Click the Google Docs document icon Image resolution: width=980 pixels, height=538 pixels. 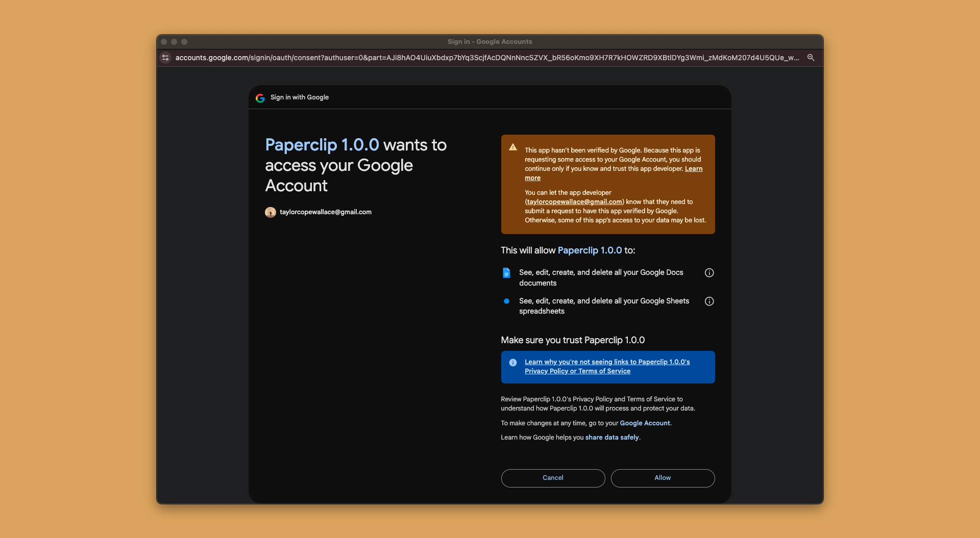(506, 273)
